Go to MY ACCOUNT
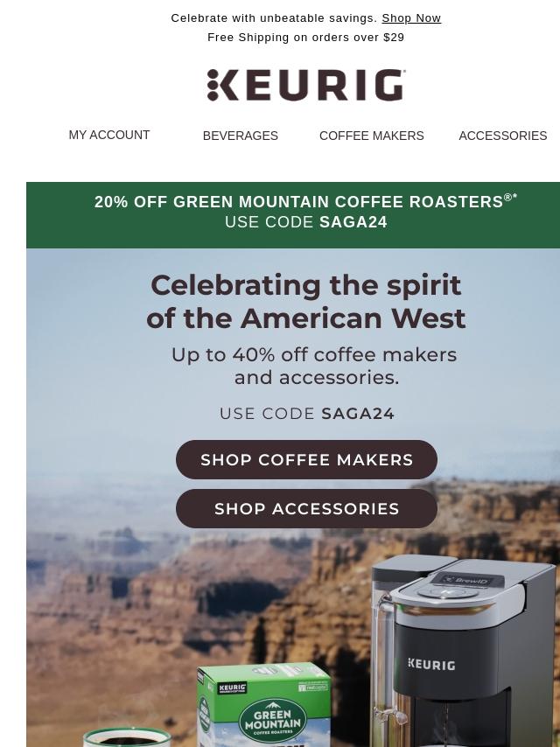This screenshot has height=747, width=560. 109,135
